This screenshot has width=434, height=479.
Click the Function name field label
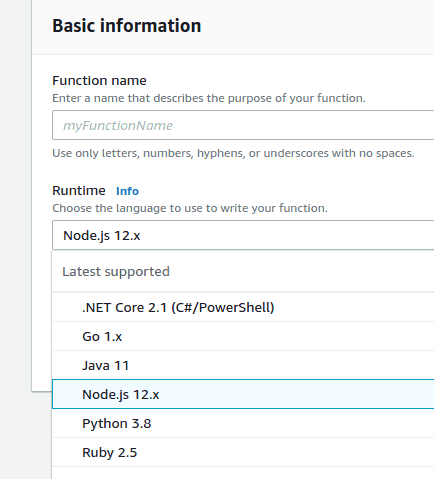99,81
